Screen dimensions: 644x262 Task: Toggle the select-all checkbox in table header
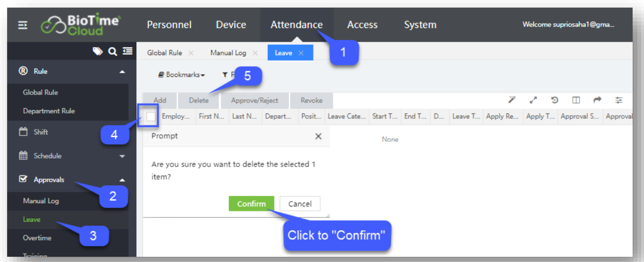[151, 117]
